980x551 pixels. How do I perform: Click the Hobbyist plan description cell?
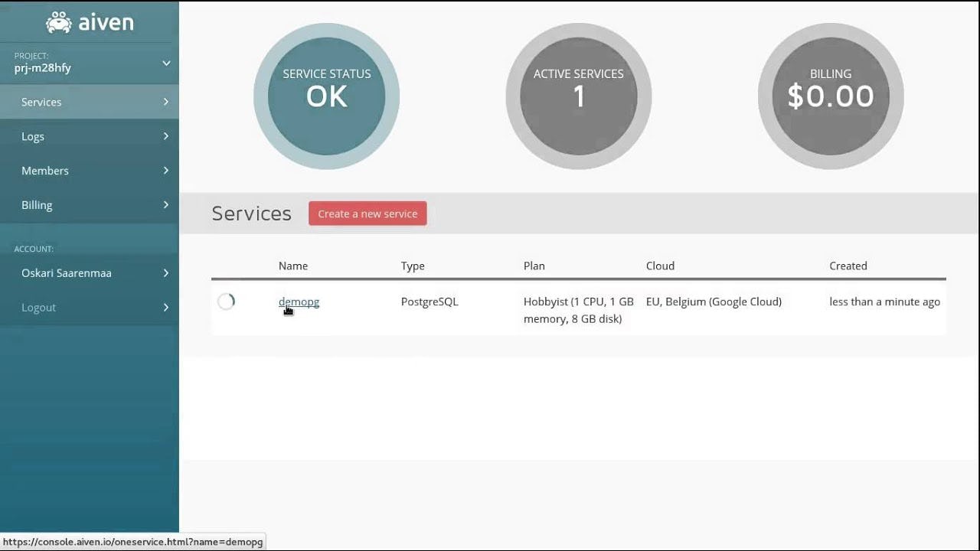[x=579, y=310]
